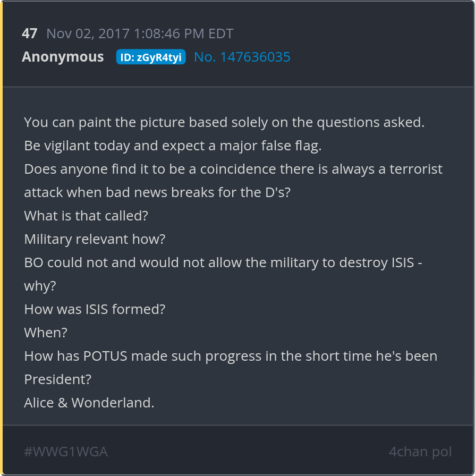
Task: Click the "Military relevant how?" line
Action: pyautogui.click(x=95, y=239)
